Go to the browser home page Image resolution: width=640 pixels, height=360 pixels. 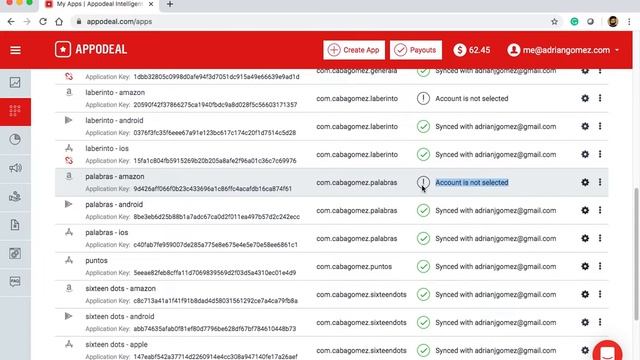point(59,22)
